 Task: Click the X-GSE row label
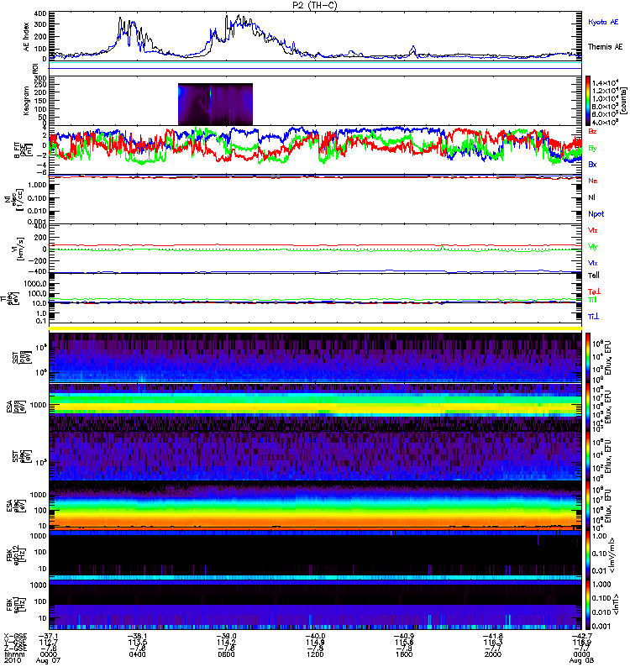pyautogui.click(x=15, y=636)
